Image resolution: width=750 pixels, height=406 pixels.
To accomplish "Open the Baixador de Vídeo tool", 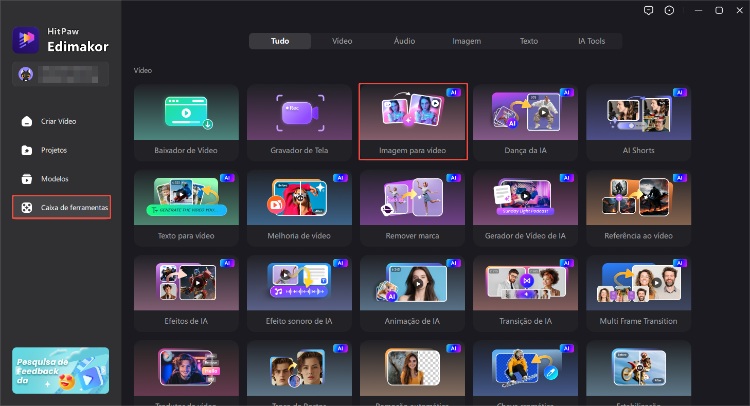I will (x=186, y=122).
